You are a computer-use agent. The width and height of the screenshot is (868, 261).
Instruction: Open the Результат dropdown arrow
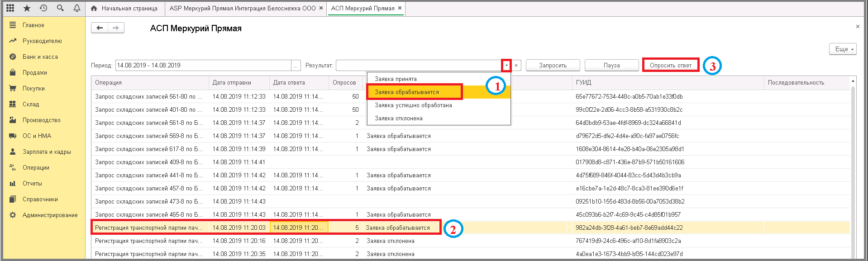506,66
